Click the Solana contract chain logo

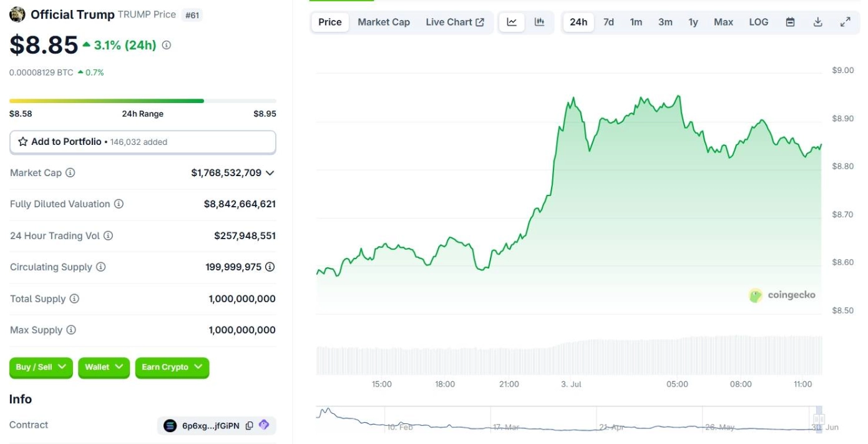170,425
